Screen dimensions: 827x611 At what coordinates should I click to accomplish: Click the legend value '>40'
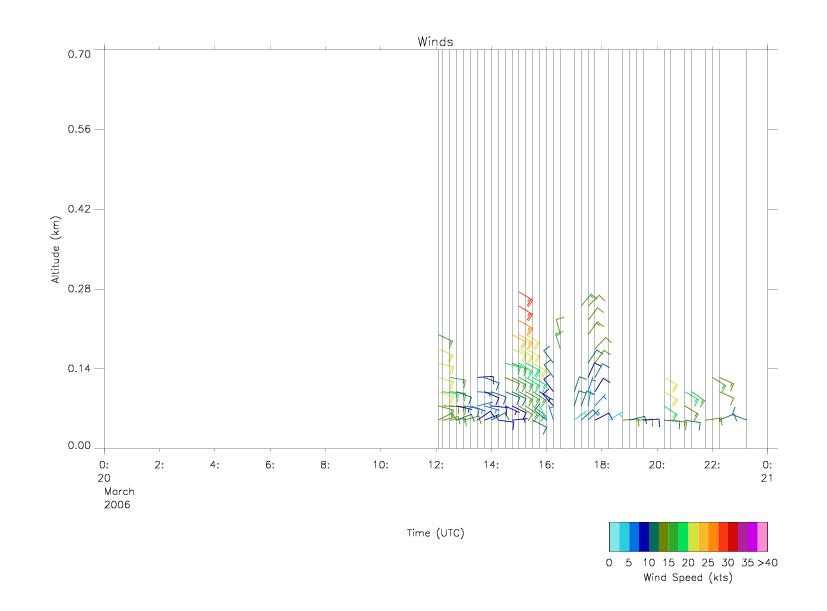767,562
